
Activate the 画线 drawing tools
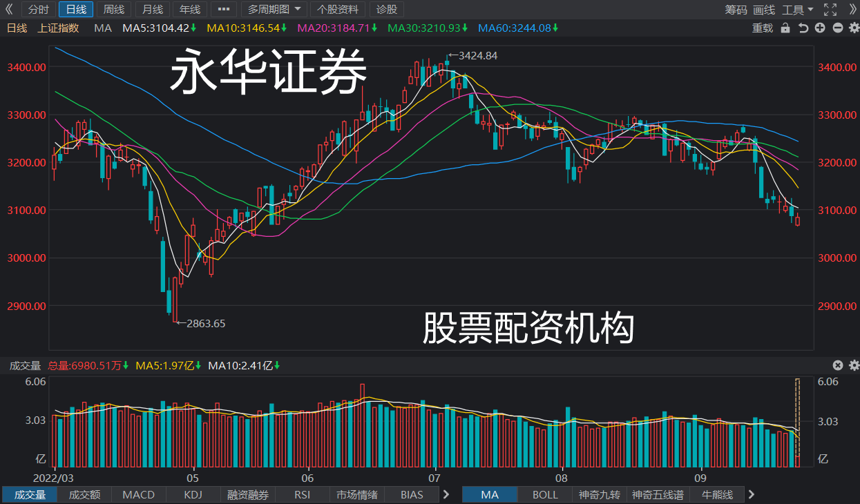pyautogui.click(x=764, y=10)
